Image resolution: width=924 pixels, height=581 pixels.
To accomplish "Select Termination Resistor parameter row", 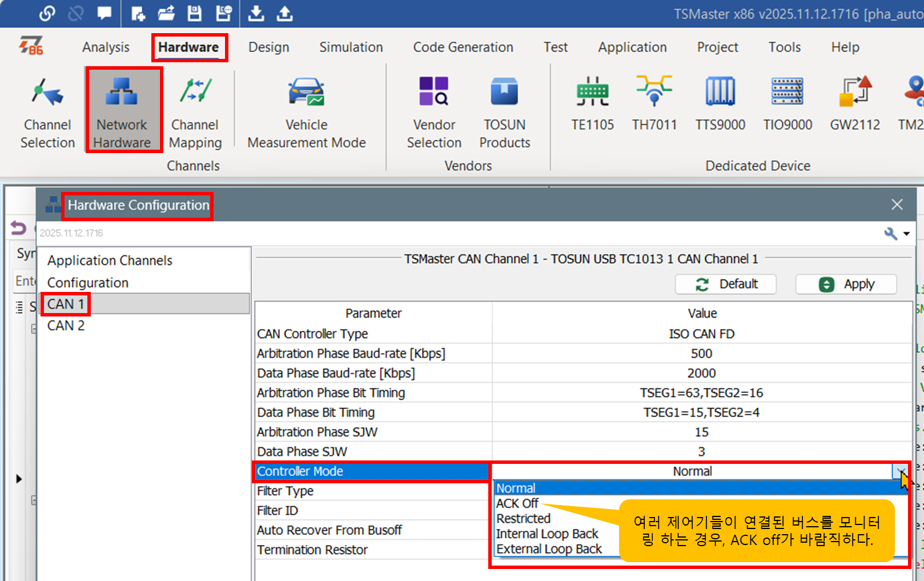I will (372, 550).
